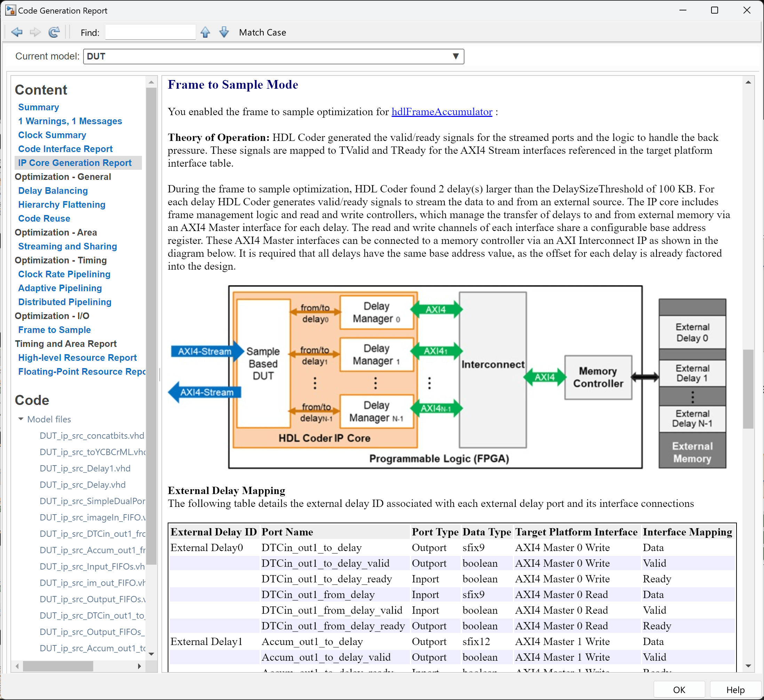Image resolution: width=764 pixels, height=700 pixels.
Task: Toggle the Match Case option
Action: [262, 33]
